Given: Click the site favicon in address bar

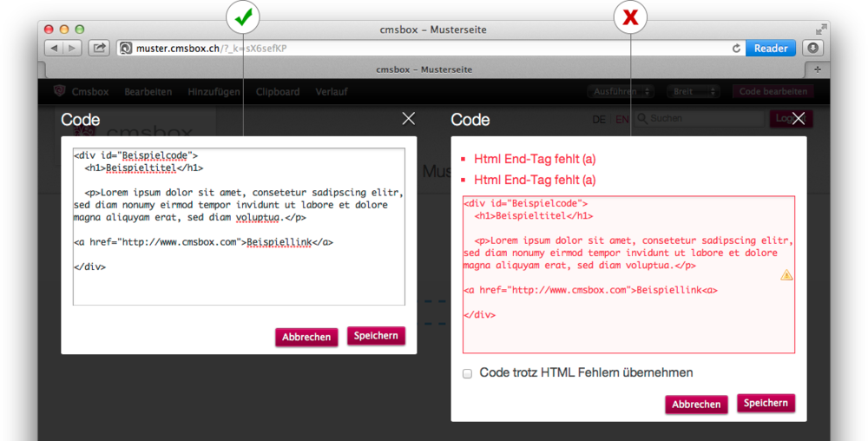Looking at the screenshot, I should tap(126, 48).
